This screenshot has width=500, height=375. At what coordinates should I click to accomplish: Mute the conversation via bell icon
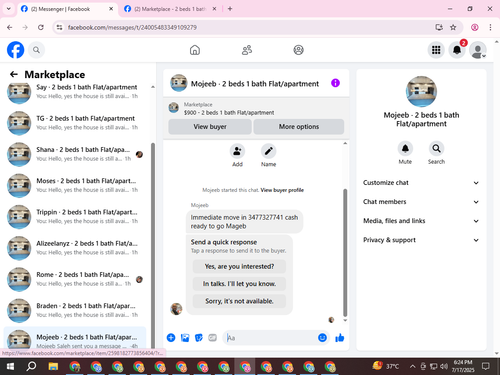pyautogui.click(x=405, y=149)
